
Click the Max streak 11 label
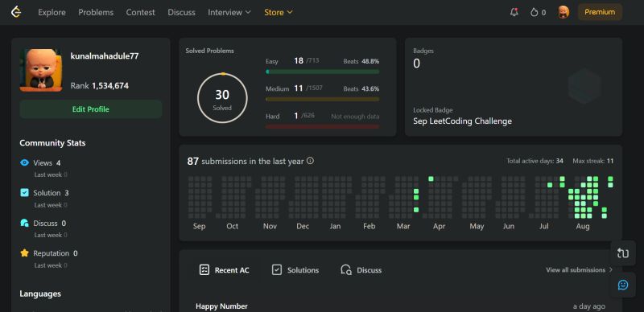tap(593, 161)
